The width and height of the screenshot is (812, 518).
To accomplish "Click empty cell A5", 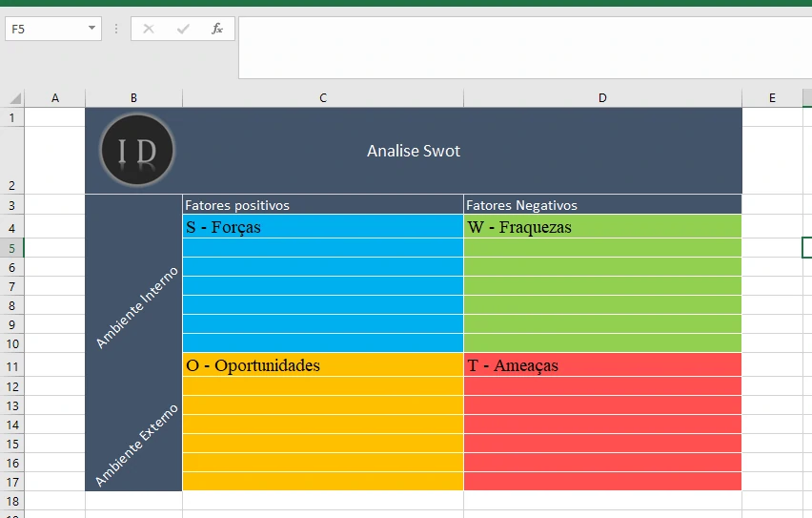I will click(55, 248).
